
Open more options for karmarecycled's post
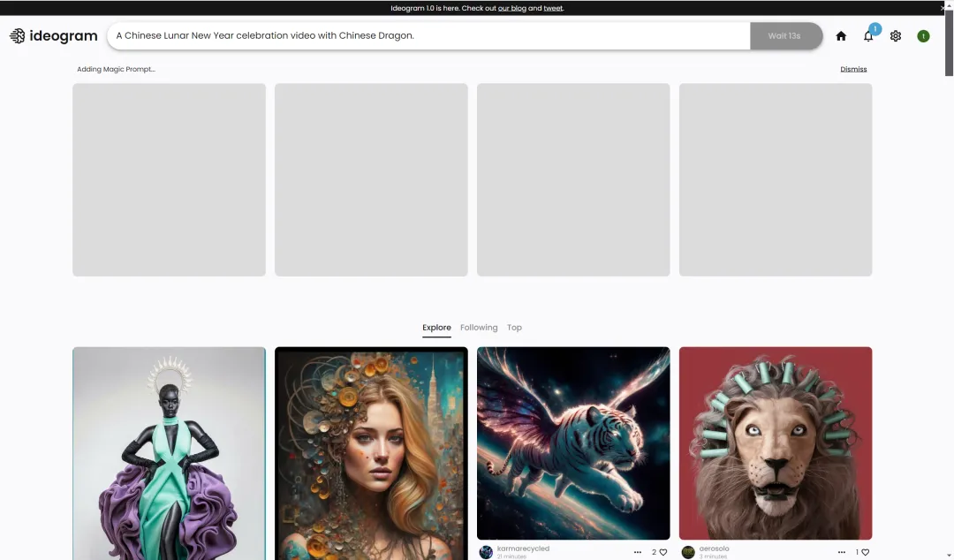point(638,552)
